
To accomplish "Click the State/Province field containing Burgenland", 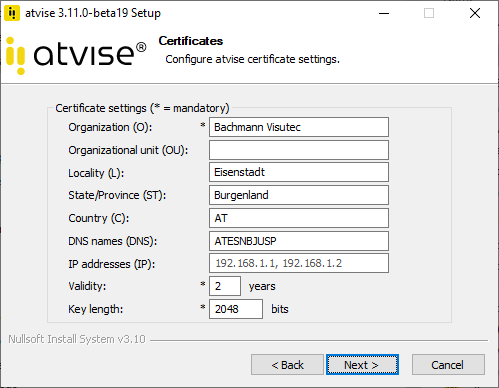I will [x=299, y=195].
